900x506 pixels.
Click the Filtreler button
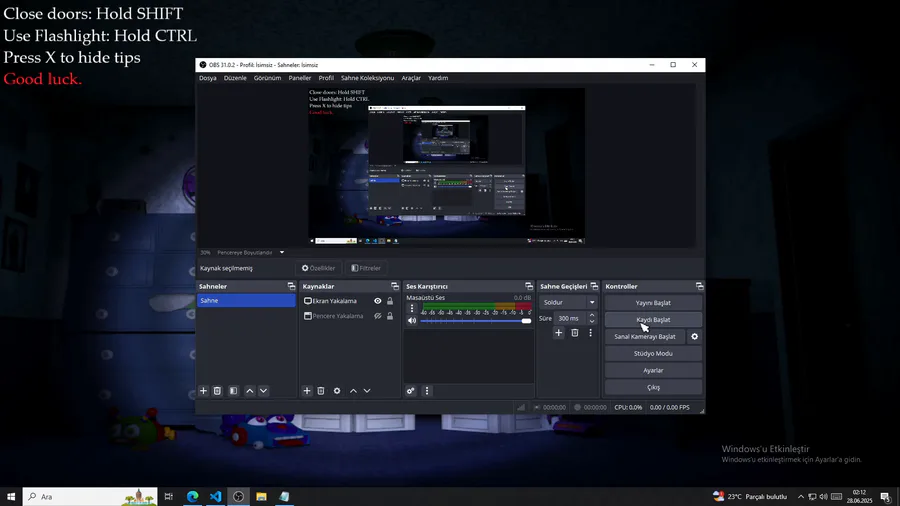[x=366, y=268]
